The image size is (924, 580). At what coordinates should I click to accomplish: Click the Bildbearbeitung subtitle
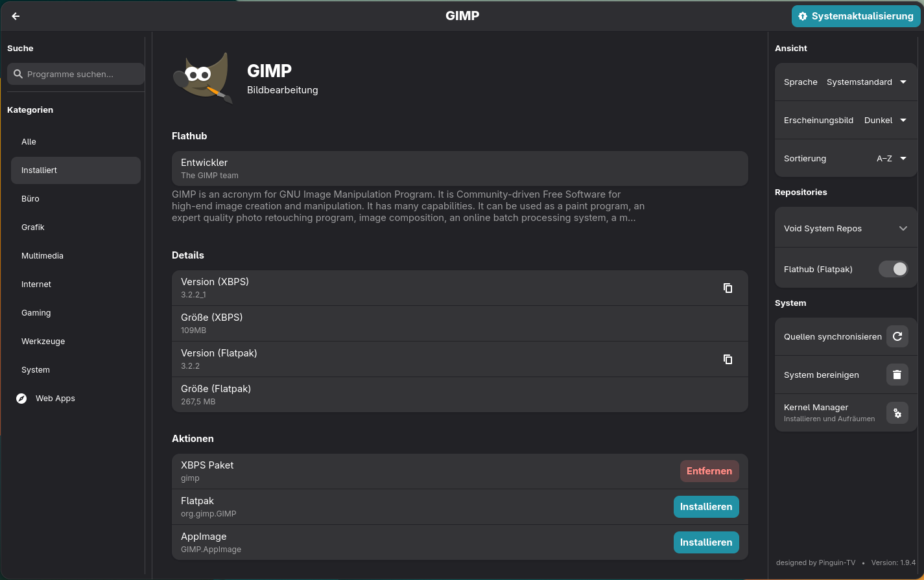pos(283,90)
